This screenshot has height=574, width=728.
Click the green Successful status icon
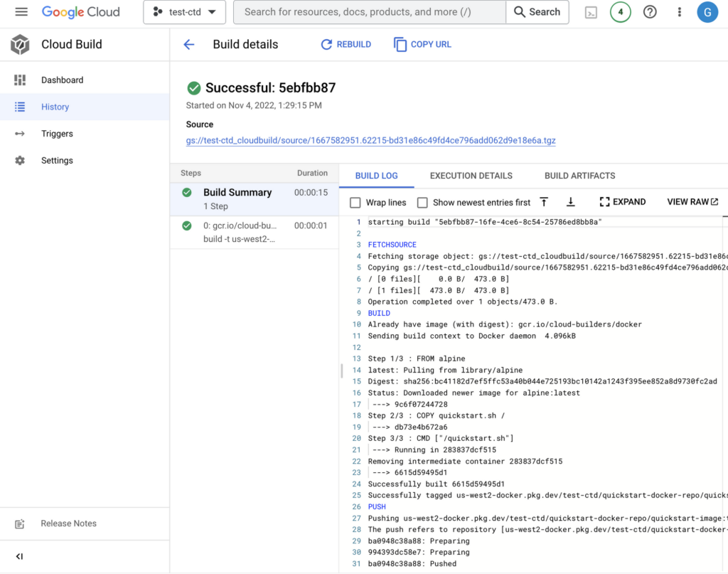(x=193, y=87)
